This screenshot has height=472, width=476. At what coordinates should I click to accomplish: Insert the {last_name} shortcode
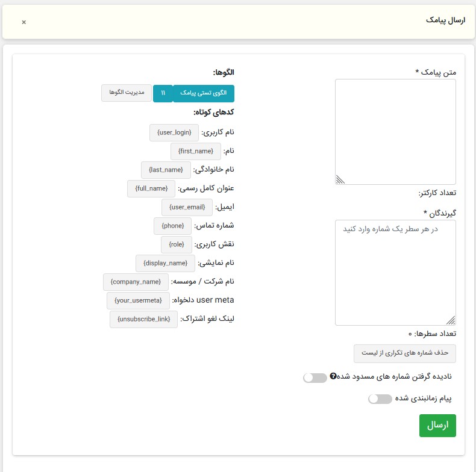click(166, 170)
